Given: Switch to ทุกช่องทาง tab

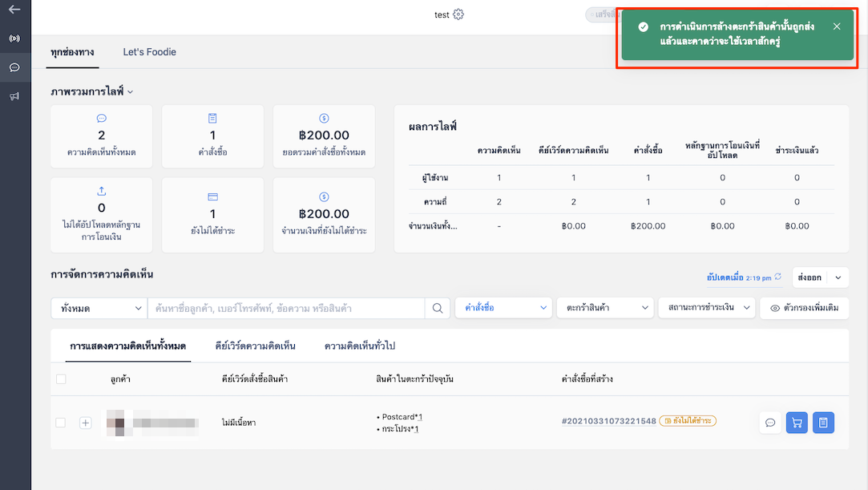Looking at the screenshot, I should tap(72, 52).
